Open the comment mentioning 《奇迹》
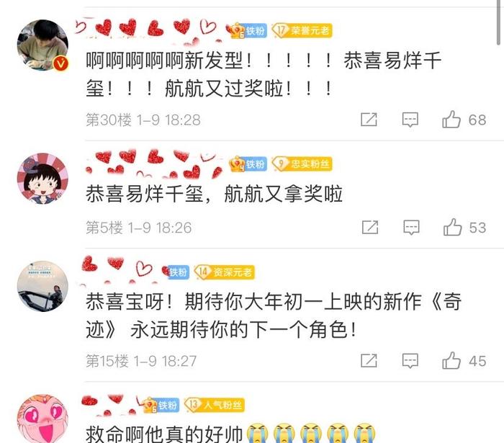504x443 pixels. (273, 316)
